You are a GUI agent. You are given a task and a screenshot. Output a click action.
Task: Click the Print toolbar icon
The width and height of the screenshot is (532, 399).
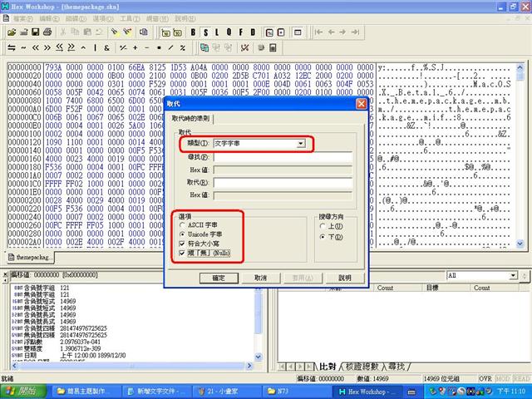47,32
